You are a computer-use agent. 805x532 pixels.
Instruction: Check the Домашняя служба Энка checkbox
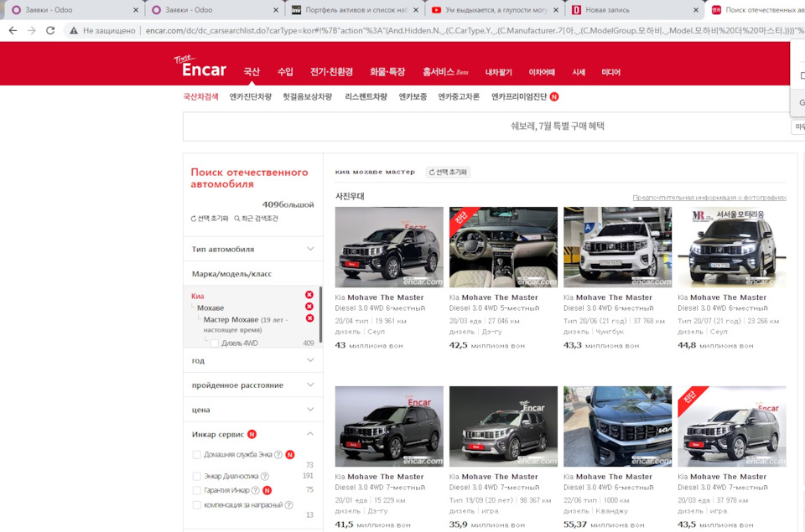(x=196, y=455)
